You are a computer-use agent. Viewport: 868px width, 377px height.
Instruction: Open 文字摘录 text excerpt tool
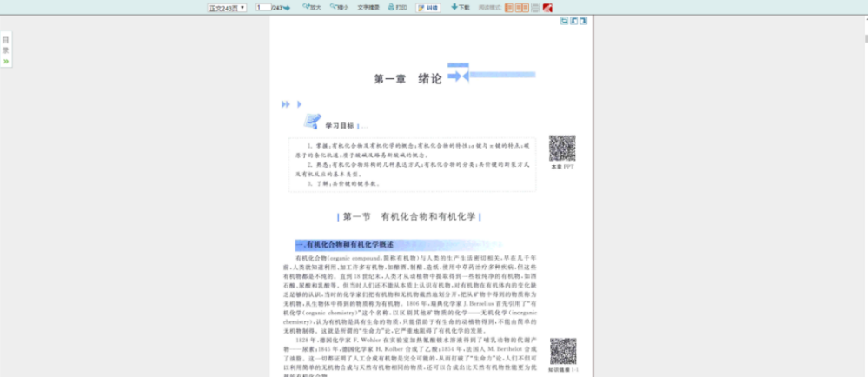pyautogui.click(x=368, y=7)
